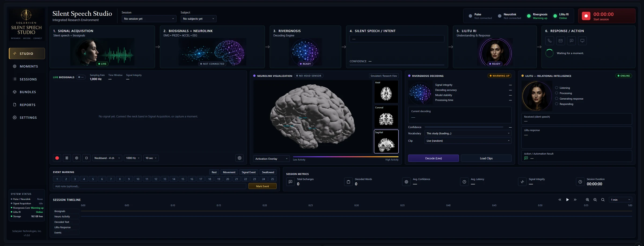Select the chat message response action icon
This screenshot has height=246, width=644.
pos(572,41)
